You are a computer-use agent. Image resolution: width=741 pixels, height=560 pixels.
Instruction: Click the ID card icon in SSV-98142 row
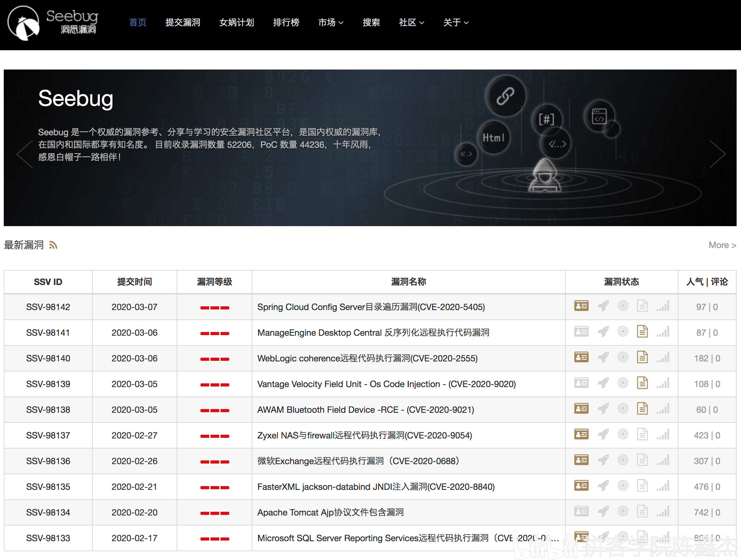tap(581, 306)
